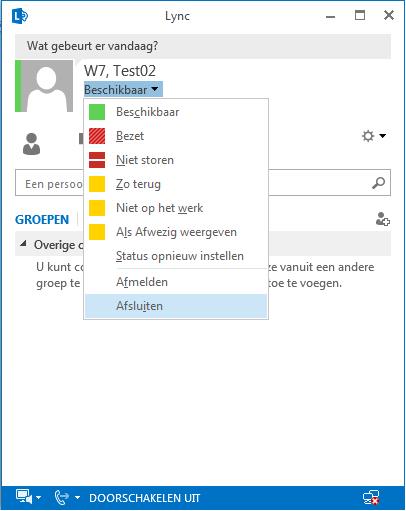Click the Lync logo icon
Image resolution: width=406 pixels, height=511 pixels.
coord(19,16)
